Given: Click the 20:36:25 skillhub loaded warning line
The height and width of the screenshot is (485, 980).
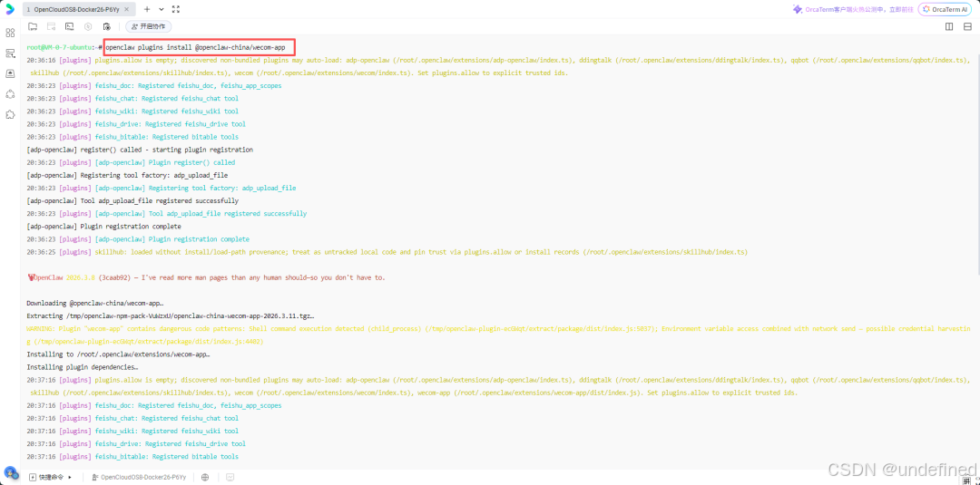Looking at the screenshot, I should coord(387,252).
